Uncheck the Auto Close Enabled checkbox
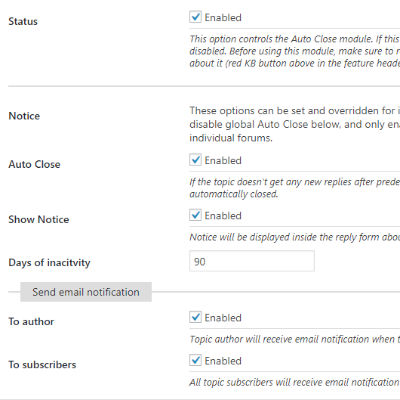 [195, 160]
